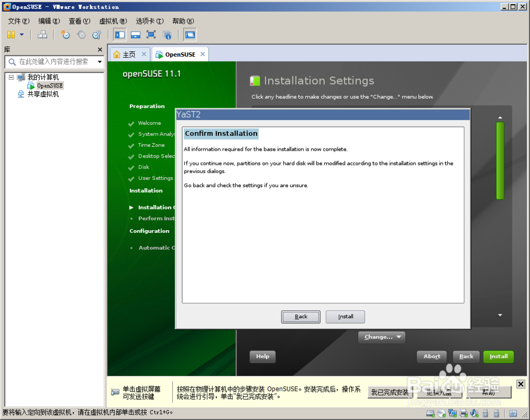Open the snapshot manager wrench-clock icon
The width and height of the screenshot is (530, 420).
click(x=97, y=34)
